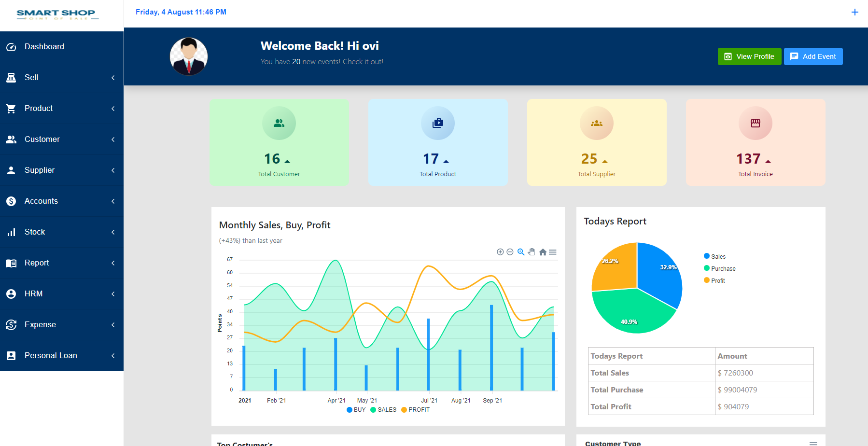Open Dashboard from the sidebar
The width and height of the screenshot is (868, 446).
point(44,47)
